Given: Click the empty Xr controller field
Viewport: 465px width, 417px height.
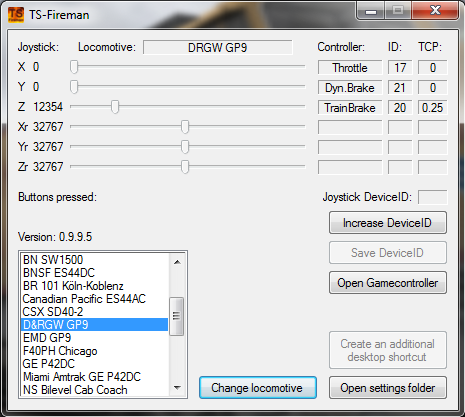Looking at the screenshot, I should tap(350, 128).
